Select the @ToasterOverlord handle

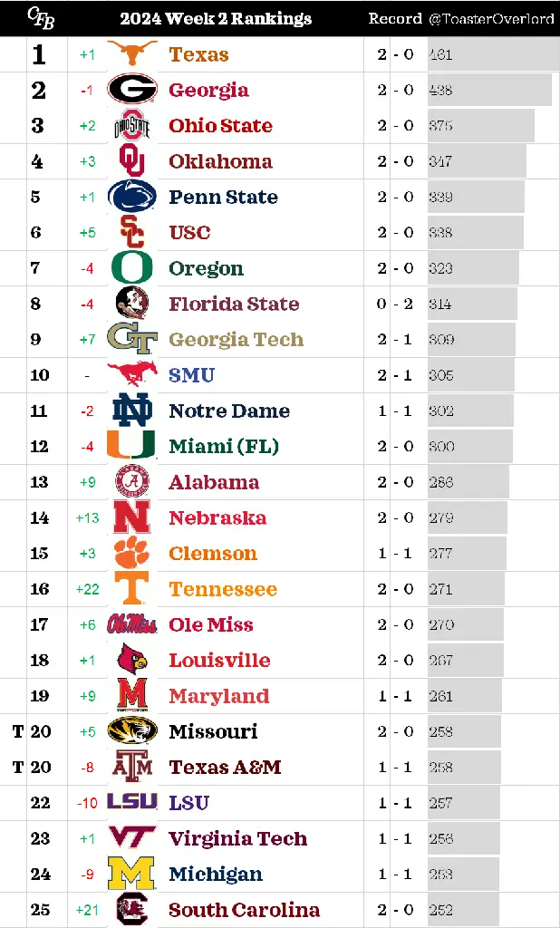pyautogui.click(x=490, y=18)
